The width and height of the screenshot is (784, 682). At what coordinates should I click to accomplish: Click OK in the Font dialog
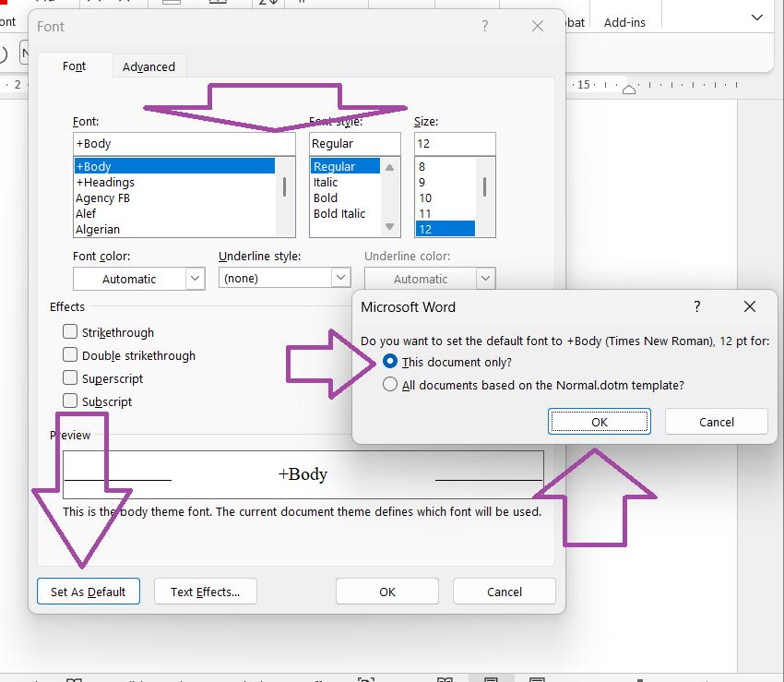click(387, 592)
